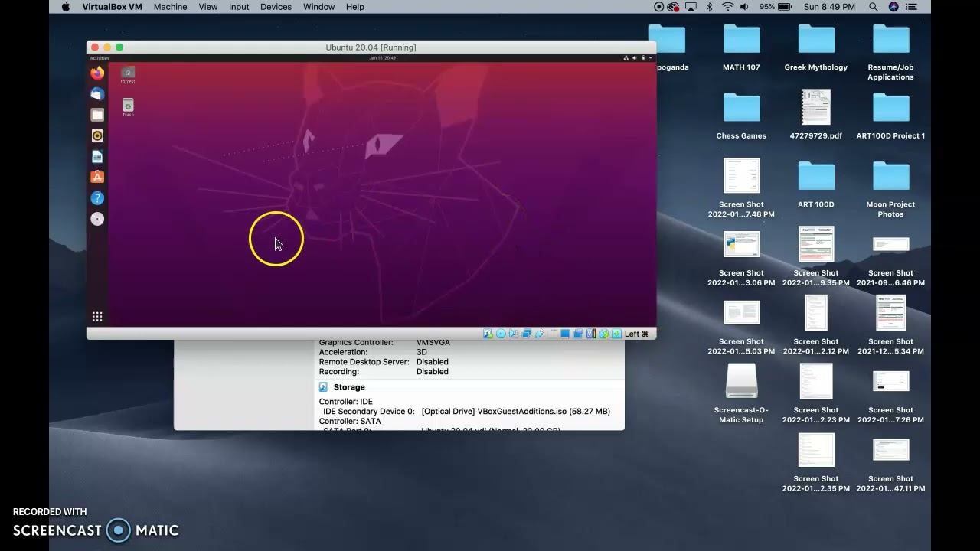Click the display indicator in VM status bar

565,334
